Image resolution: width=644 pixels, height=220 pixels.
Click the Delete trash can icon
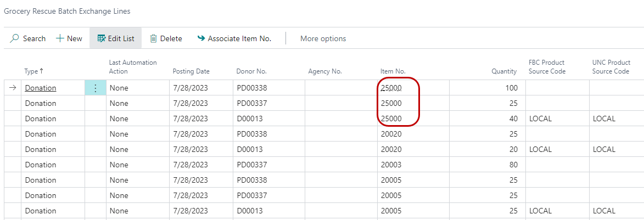154,38
